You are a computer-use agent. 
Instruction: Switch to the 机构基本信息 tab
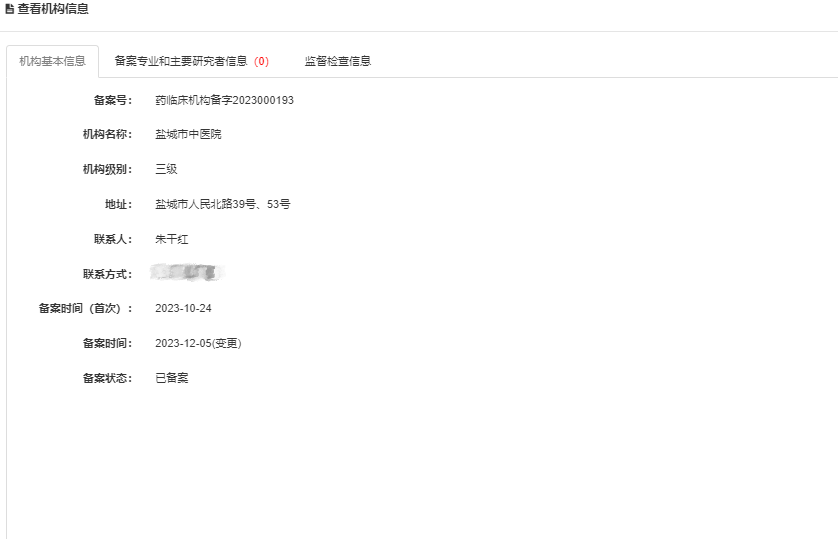[53, 61]
